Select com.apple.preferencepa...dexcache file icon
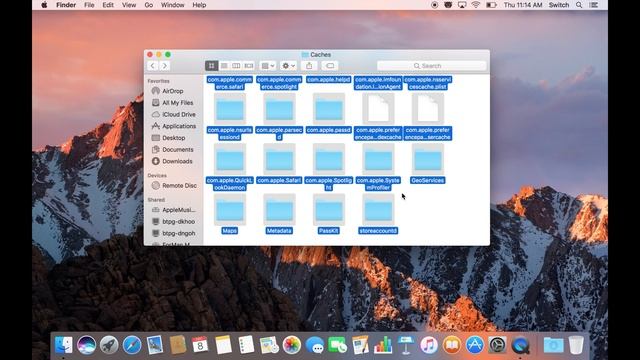The height and width of the screenshot is (360, 640). pyautogui.click(x=378, y=109)
